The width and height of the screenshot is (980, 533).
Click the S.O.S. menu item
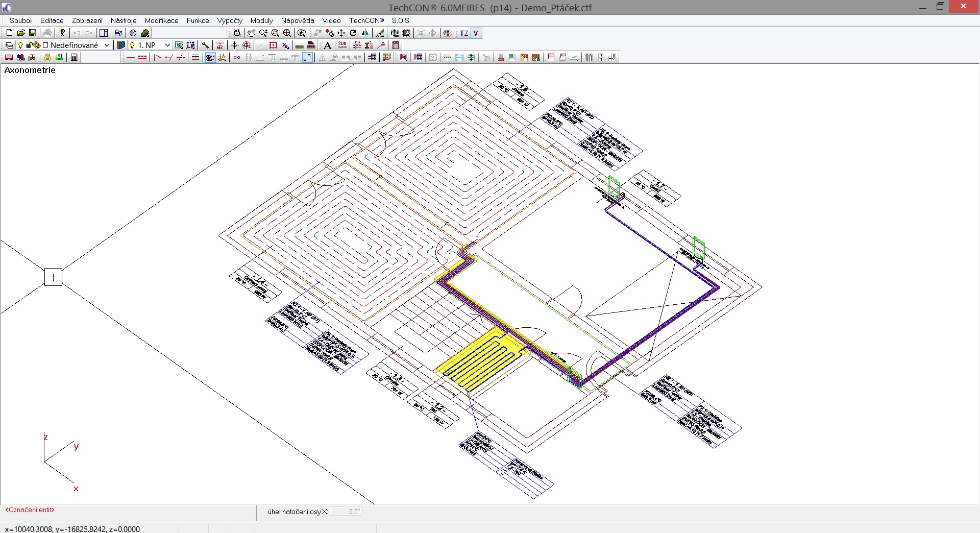tap(401, 20)
